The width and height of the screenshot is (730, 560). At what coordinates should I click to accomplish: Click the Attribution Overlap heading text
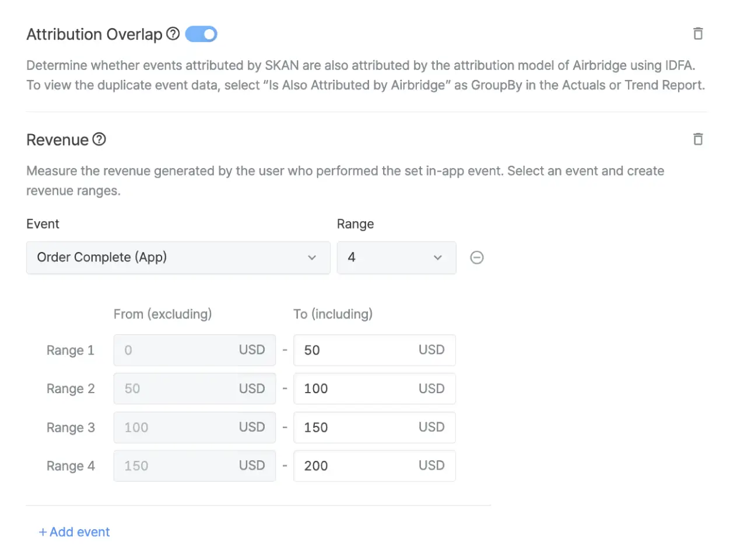[94, 34]
